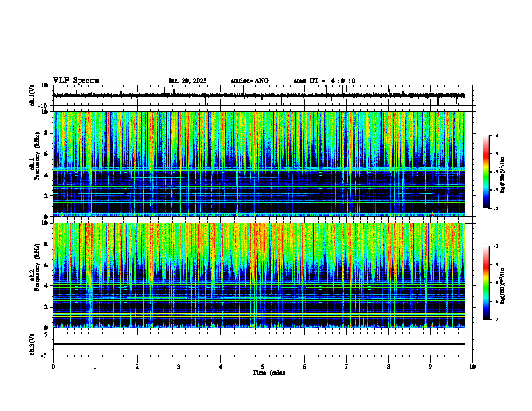Click tick label 3 on the time axis
532x411 pixels.
(x=179, y=367)
